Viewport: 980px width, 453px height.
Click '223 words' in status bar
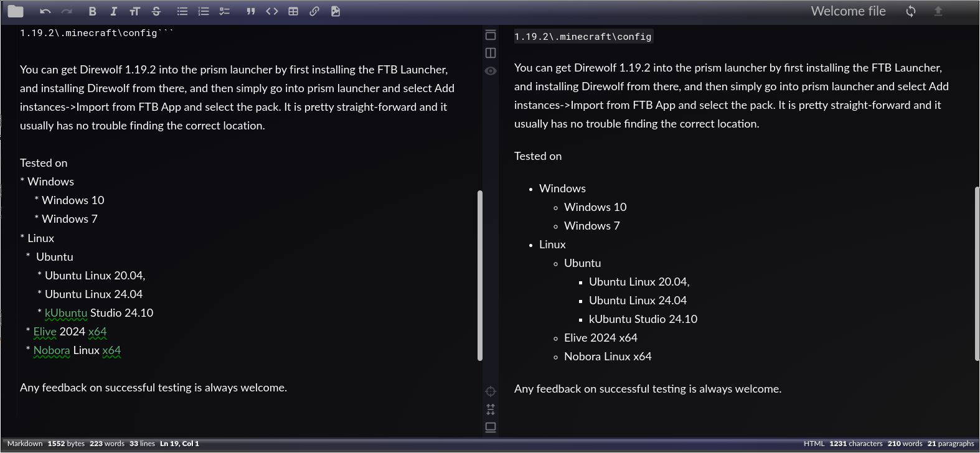107,444
